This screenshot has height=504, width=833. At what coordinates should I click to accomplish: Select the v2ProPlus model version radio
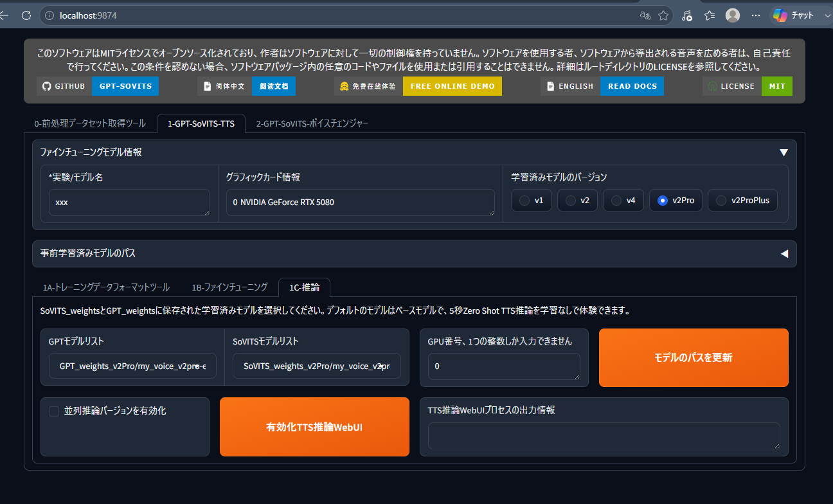(x=743, y=201)
